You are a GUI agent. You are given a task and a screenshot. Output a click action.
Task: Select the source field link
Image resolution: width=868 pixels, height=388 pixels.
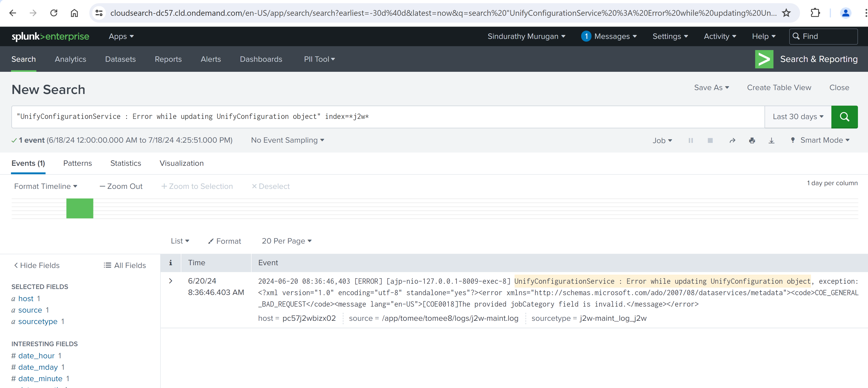pyautogui.click(x=30, y=310)
